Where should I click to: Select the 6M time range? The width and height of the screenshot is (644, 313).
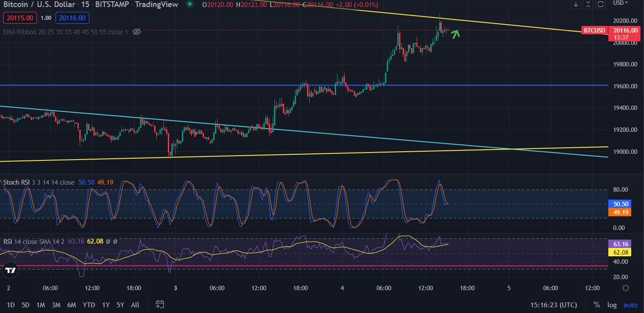coord(71,305)
